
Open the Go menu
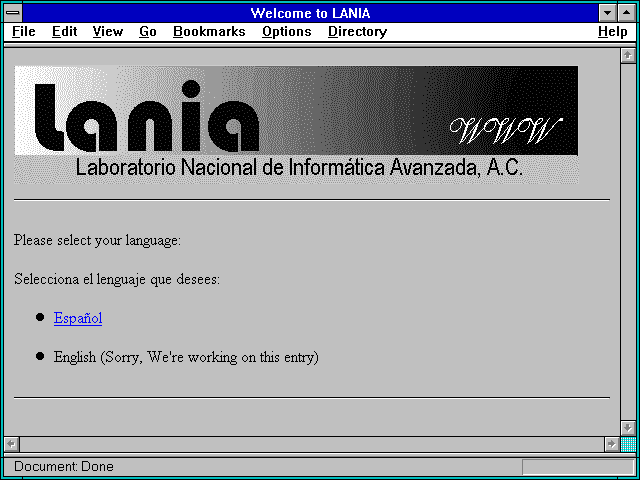[147, 32]
